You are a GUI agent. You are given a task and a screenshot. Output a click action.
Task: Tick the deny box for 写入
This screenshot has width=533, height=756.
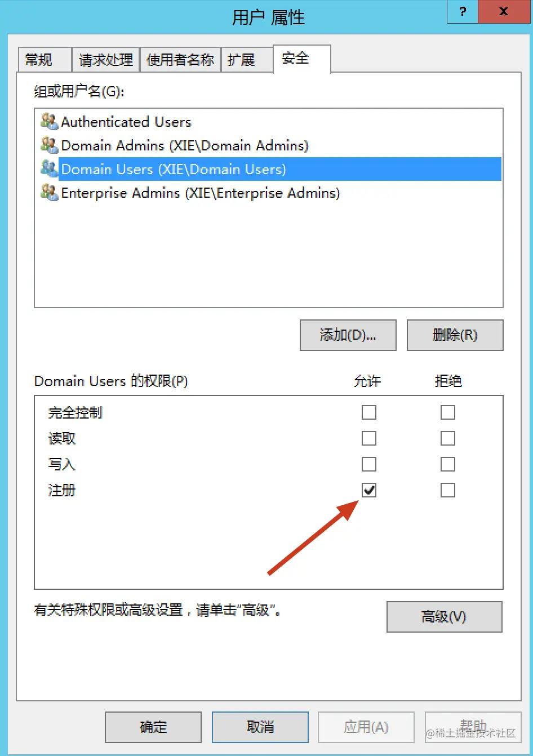click(448, 464)
